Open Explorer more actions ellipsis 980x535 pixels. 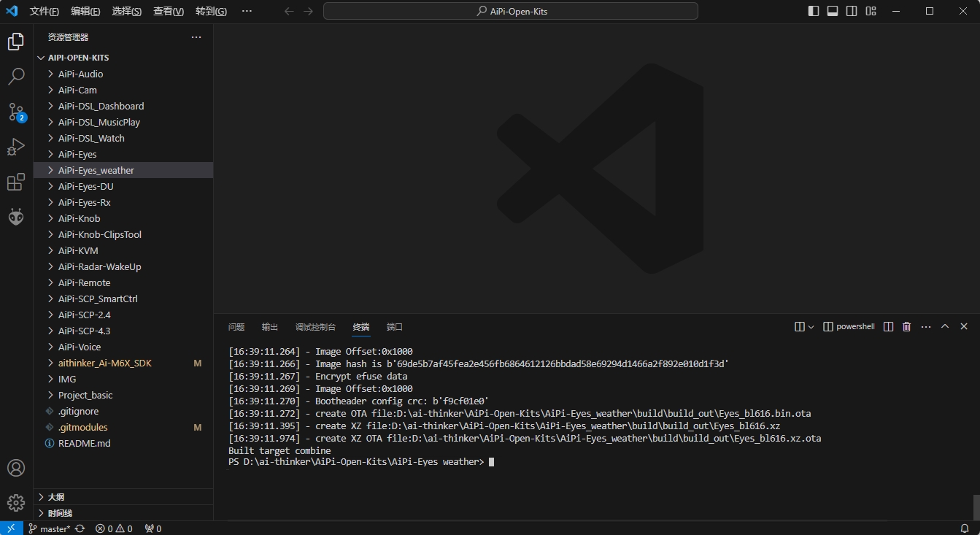[196, 37]
